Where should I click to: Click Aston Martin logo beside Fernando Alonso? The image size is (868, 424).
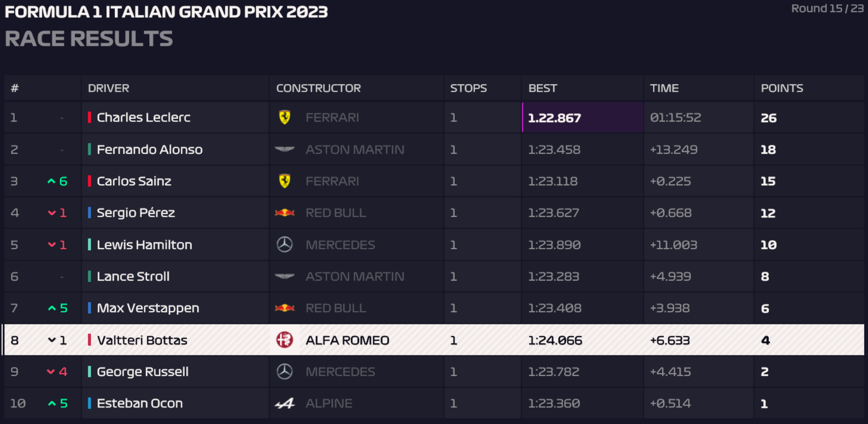(x=285, y=150)
